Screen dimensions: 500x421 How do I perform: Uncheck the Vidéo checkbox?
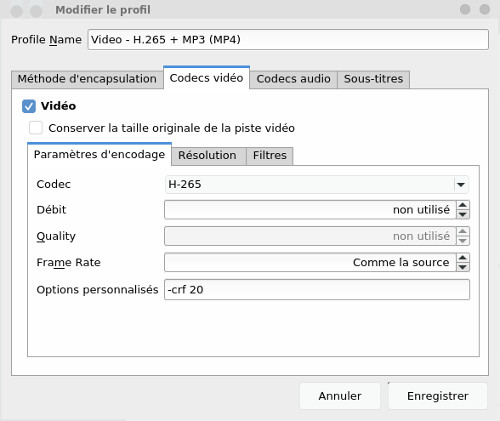(x=29, y=106)
